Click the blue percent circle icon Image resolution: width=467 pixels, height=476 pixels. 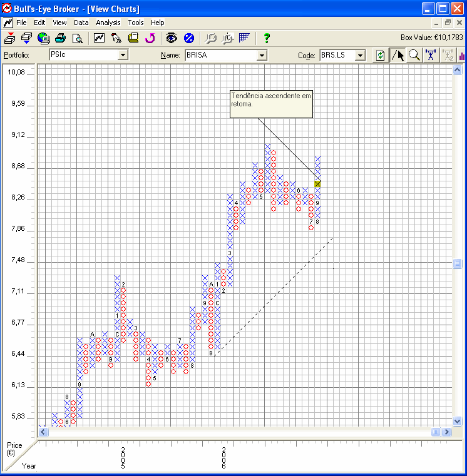click(189, 38)
